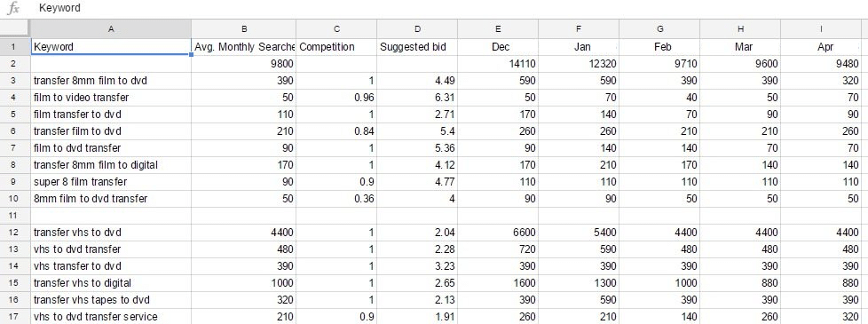This screenshot has height=324, width=868.
Task: Click the Feb header cell
Action: click(659, 47)
